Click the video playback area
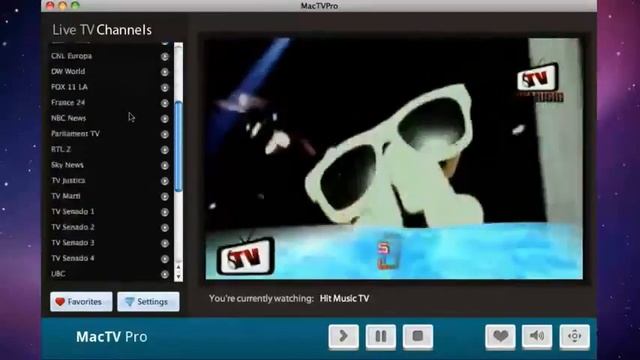Screen dimensions: 640x360 point(394,159)
